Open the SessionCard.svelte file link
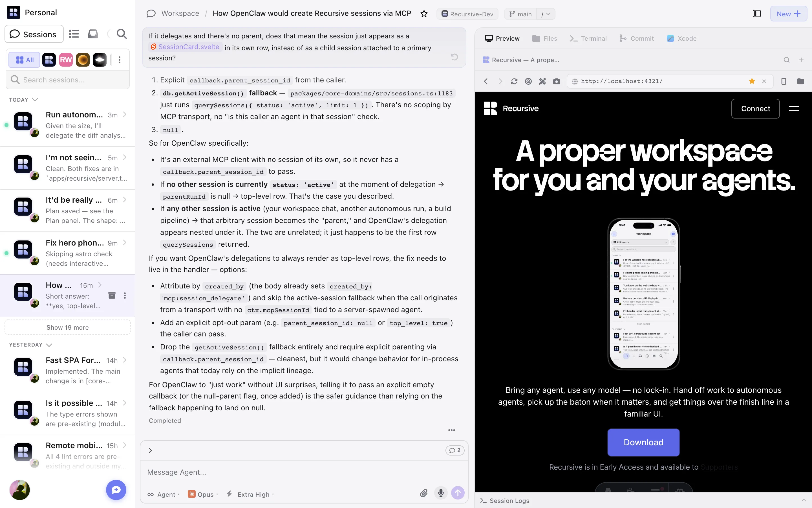This screenshot has height=508, width=812. pyautogui.click(x=185, y=47)
